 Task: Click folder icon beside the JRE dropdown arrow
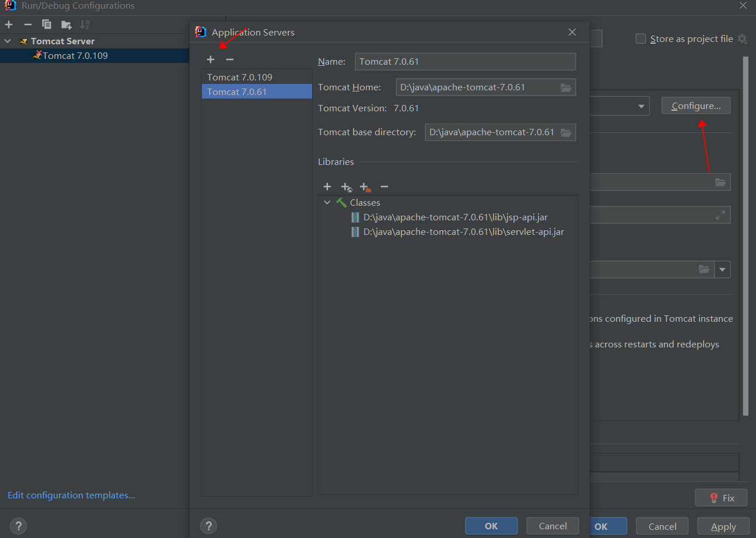pyautogui.click(x=704, y=269)
